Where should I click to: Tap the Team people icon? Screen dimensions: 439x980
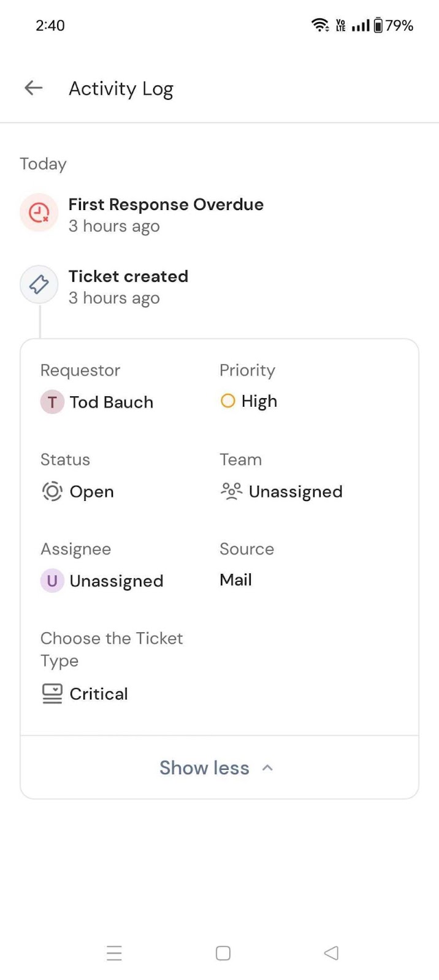[x=231, y=491]
